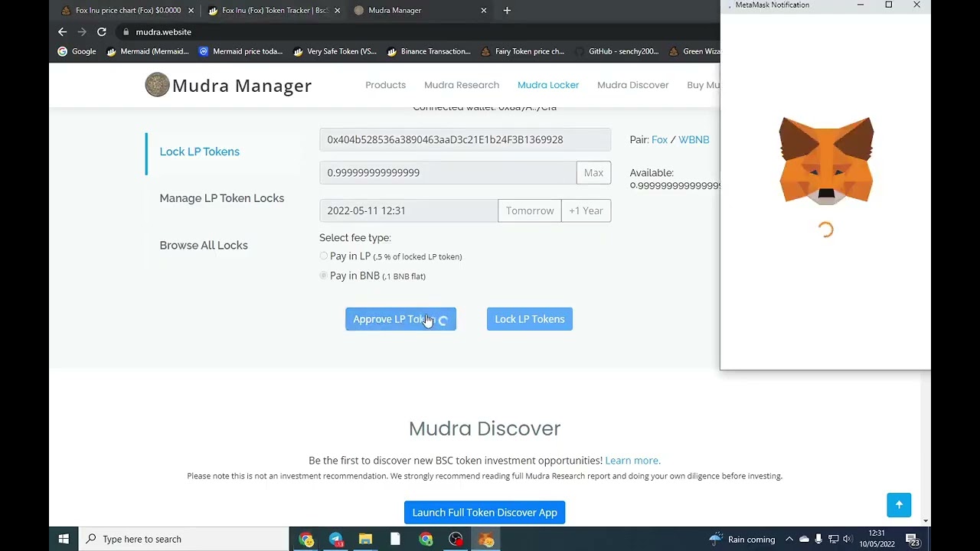
Task: Open the Products menu
Action: (385, 85)
